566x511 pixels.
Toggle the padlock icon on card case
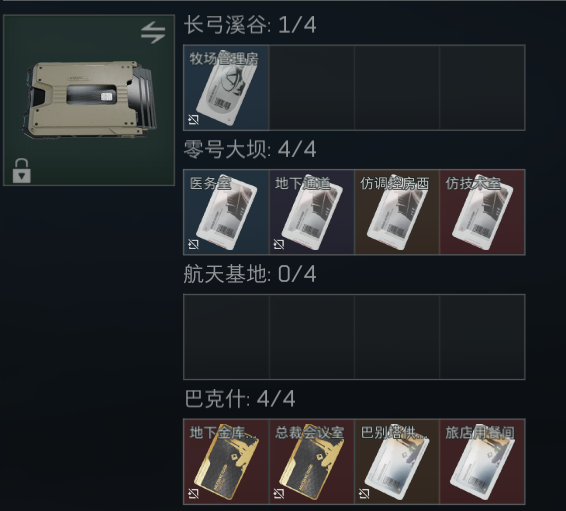pyautogui.click(x=22, y=171)
